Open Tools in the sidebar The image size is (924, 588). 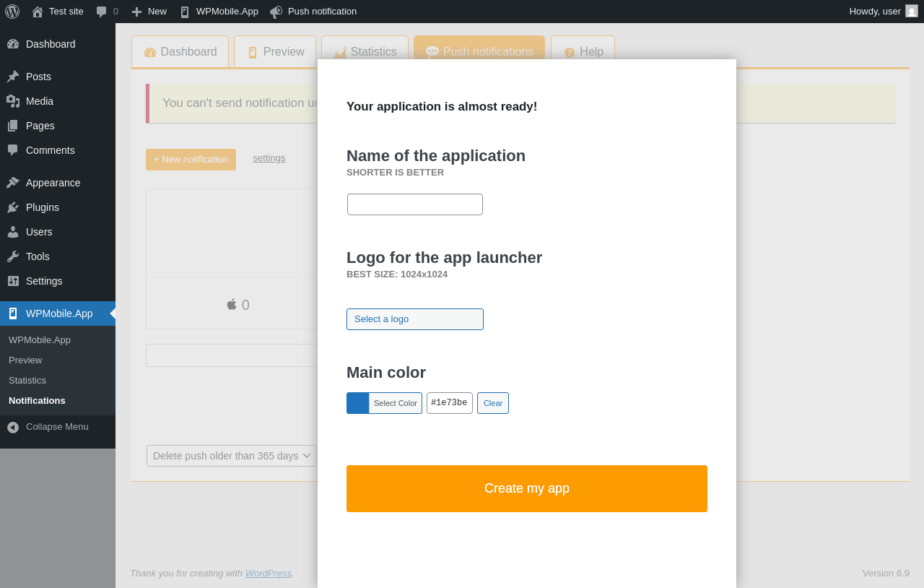pos(38,256)
